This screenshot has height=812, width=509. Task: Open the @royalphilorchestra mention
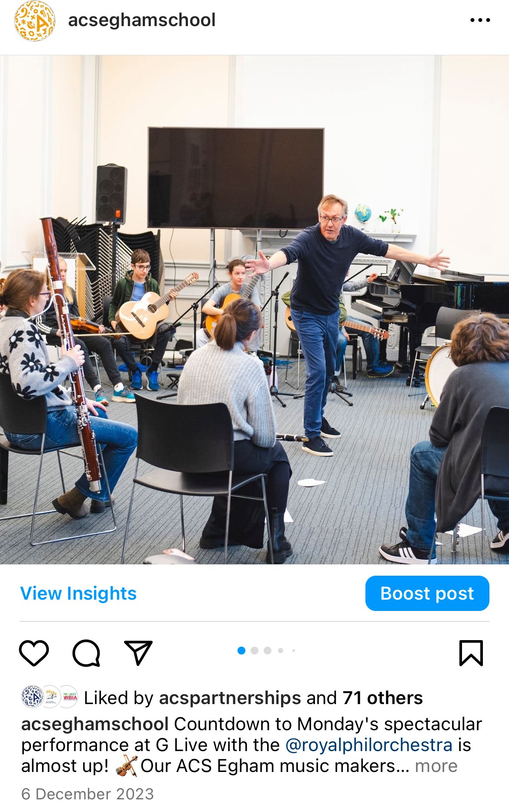tap(369, 745)
